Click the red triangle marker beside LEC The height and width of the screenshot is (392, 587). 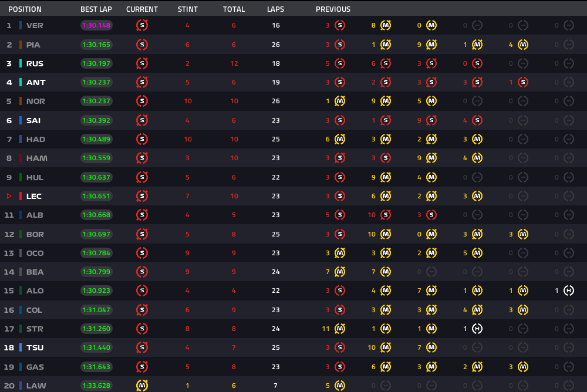(9, 196)
